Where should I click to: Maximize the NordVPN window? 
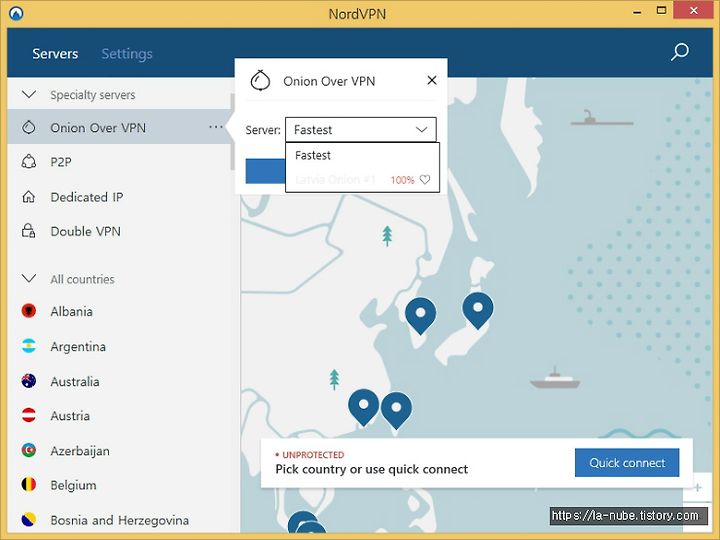click(661, 11)
